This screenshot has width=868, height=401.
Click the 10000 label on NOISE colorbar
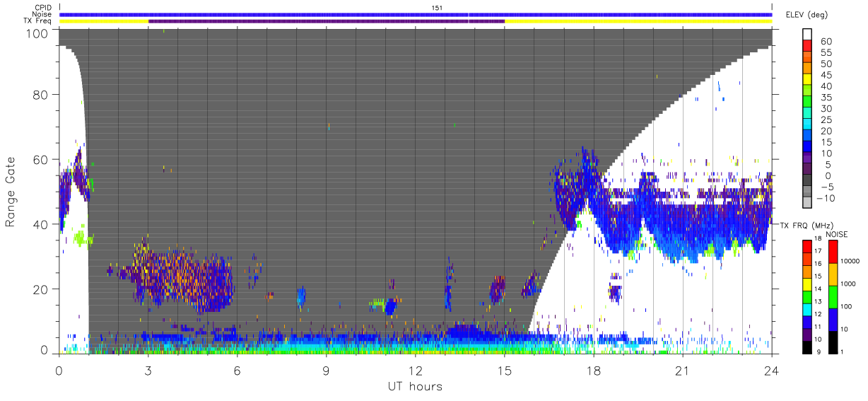click(851, 262)
